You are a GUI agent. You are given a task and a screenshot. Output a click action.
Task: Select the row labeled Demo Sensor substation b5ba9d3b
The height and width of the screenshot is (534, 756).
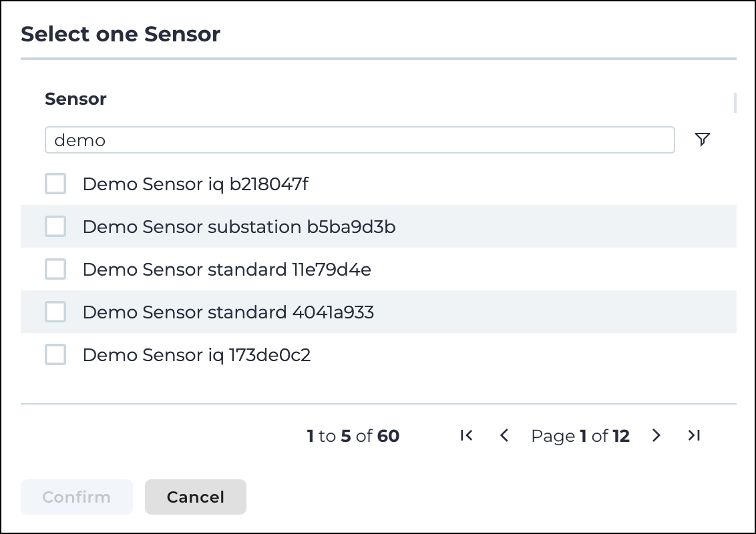[x=379, y=226]
